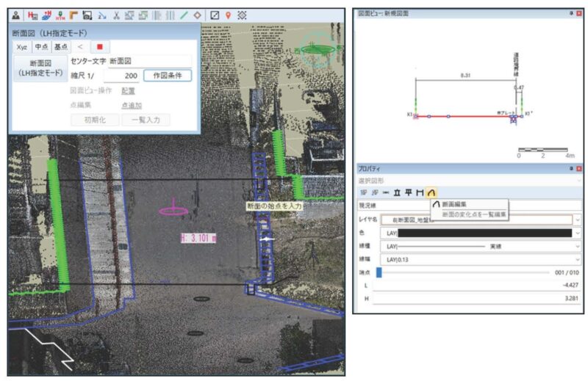
Task: Open the 線幅 line width dropdown
Action: coord(577,260)
